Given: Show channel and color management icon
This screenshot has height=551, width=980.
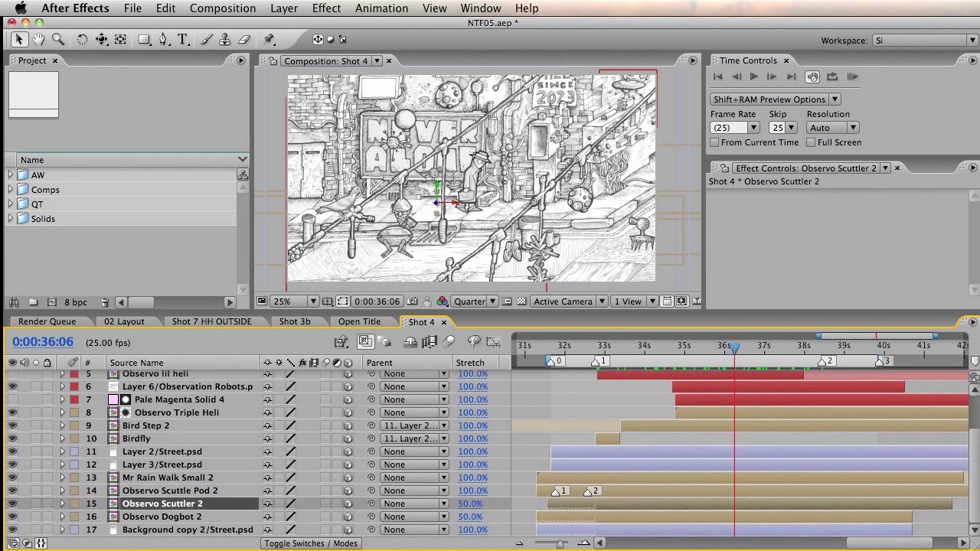Looking at the screenshot, I should pyautogui.click(x=442, y=302).
